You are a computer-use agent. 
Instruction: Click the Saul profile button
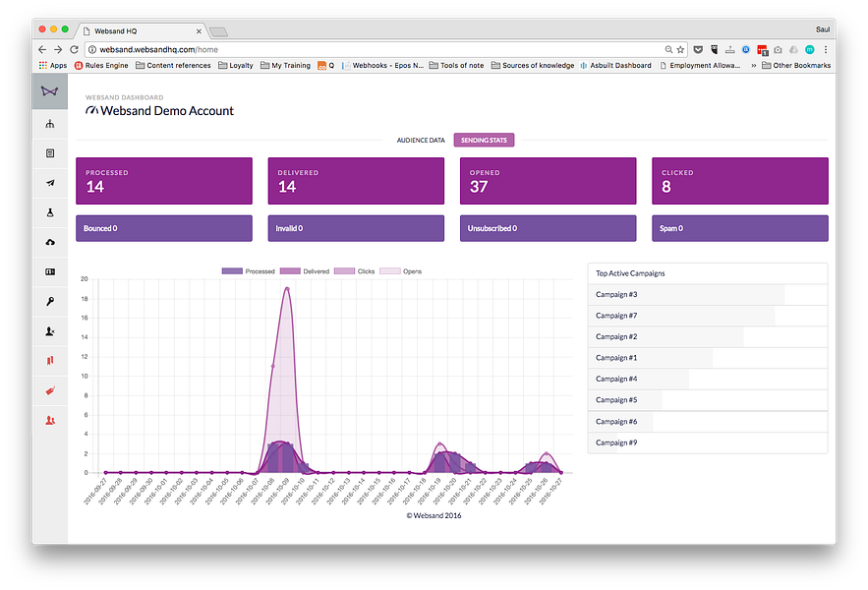coord(823,29)
